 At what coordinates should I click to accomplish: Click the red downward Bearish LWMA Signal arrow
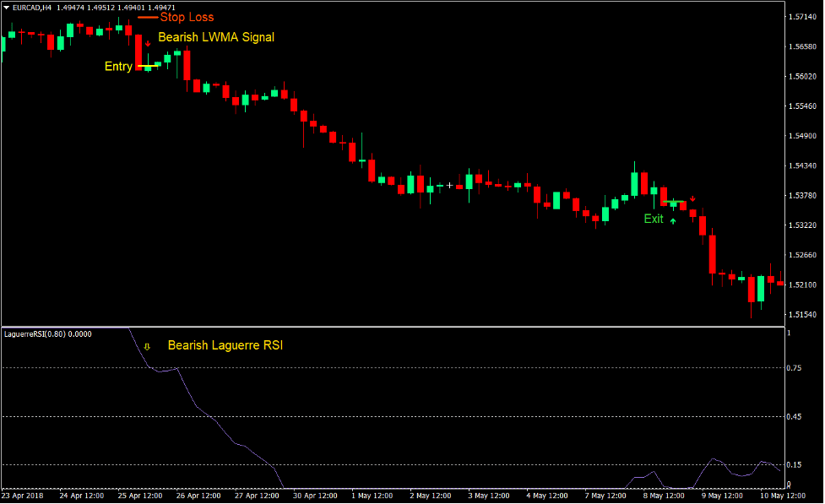point(148,43)
